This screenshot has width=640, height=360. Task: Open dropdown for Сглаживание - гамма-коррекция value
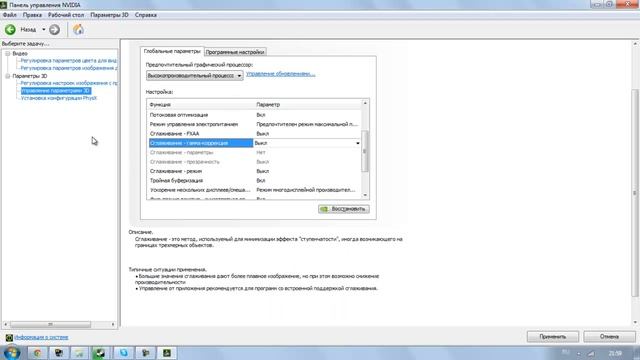(358, 143)
